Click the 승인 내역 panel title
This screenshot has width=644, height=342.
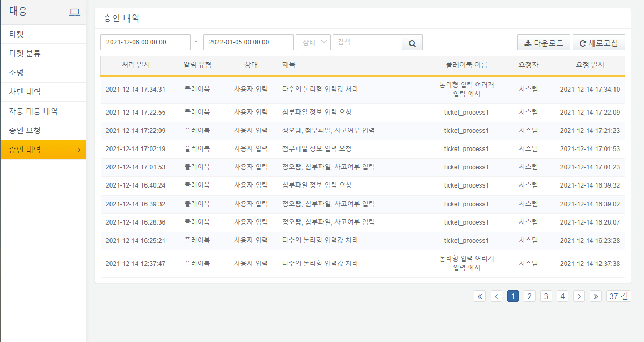pos(121,18)
